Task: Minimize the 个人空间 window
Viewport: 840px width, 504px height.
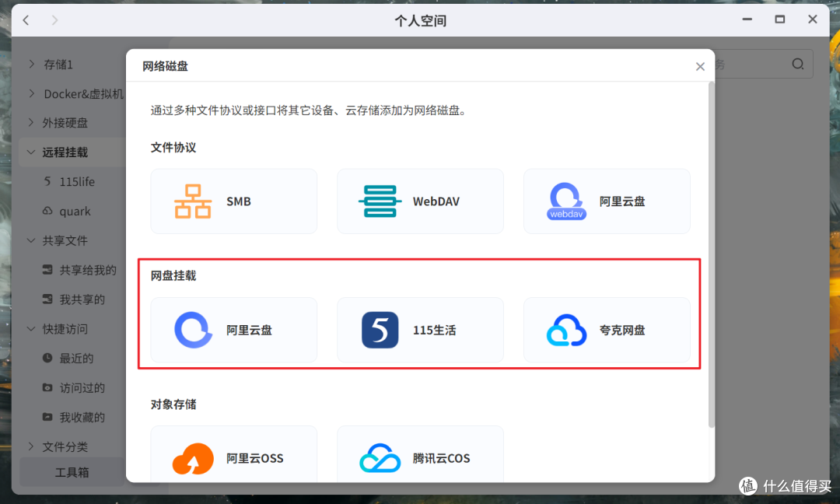Action: pyautogui.click(x=747, y=19)
